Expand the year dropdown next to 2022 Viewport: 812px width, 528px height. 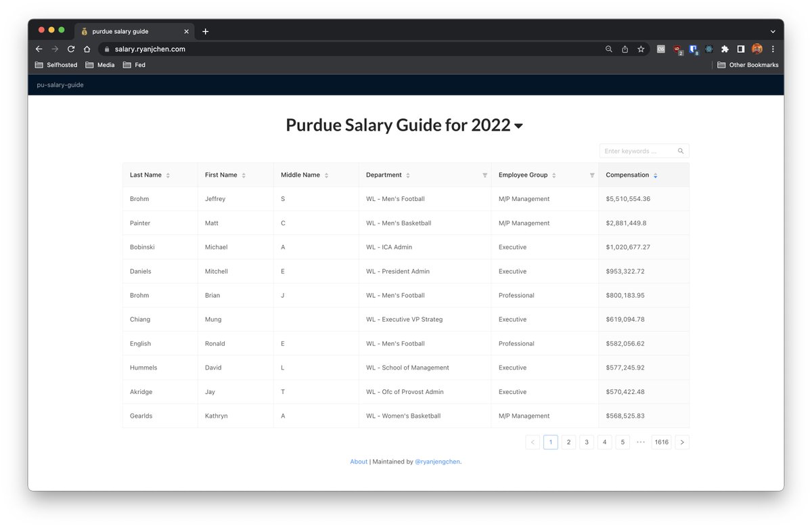click(518, 126)
